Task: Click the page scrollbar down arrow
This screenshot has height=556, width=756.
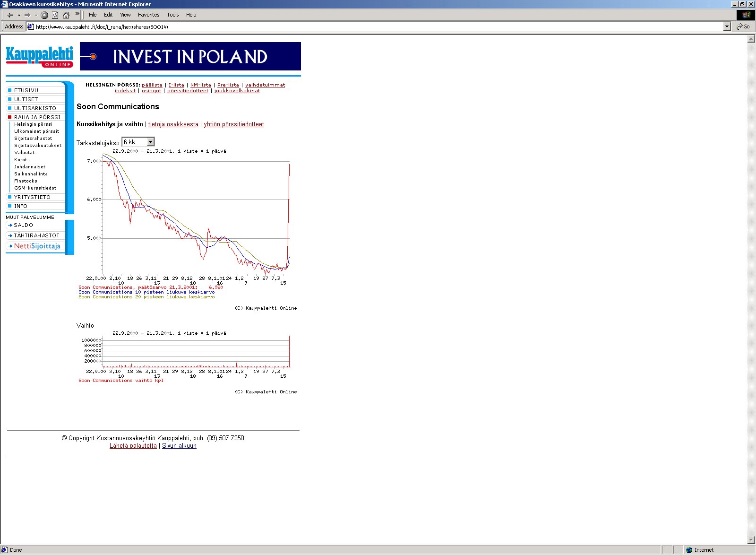Action: [x=751, y=540]
